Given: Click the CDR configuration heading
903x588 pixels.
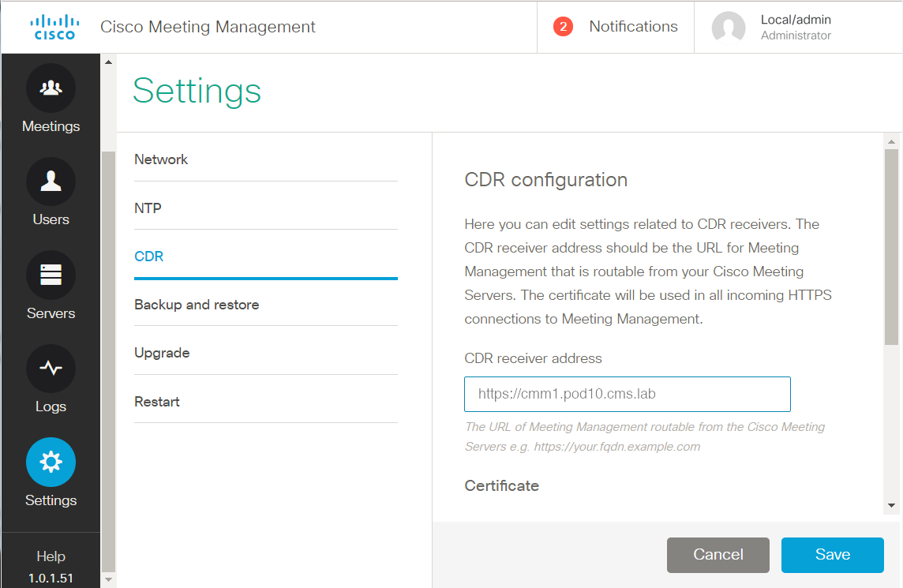Looking at the screenshot, I should [x=545, y=180].
